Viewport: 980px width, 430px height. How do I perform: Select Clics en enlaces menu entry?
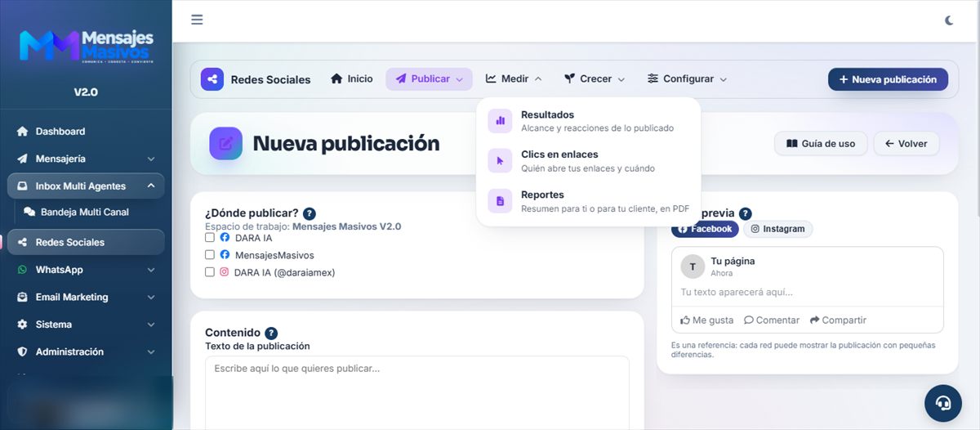[588, 160]
